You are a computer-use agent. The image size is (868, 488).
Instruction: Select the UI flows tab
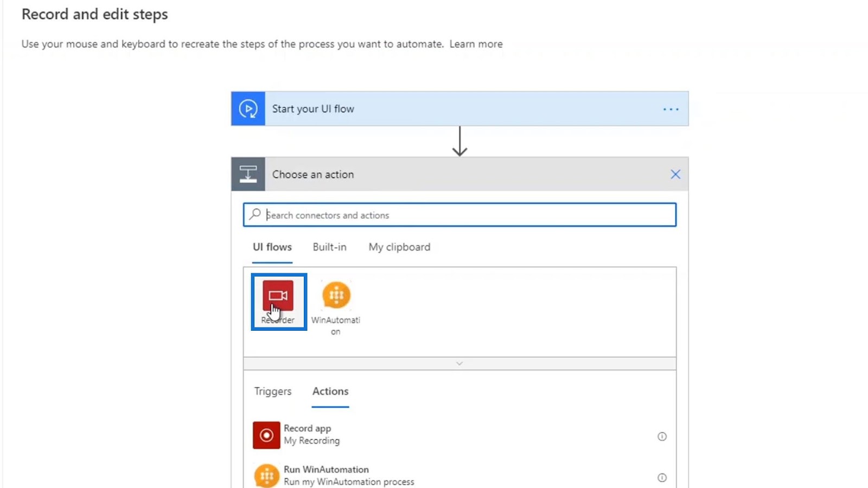272,247
